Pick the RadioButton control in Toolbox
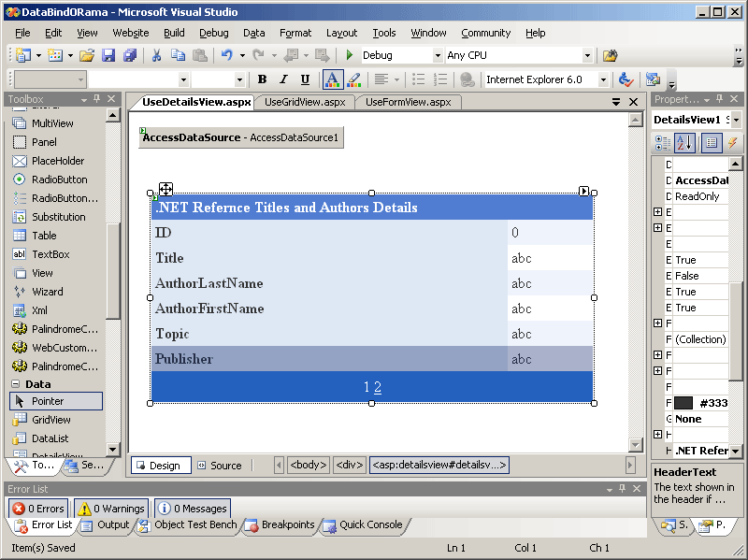This screenshot has width=748, height=560. point(59,179)
